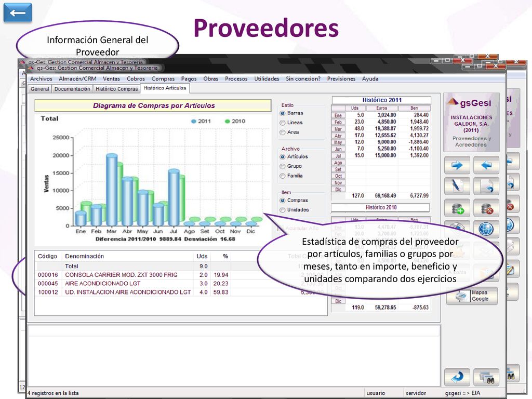
Task: Click the Histórico 2010 header
Action: click(x=381, y=207)
